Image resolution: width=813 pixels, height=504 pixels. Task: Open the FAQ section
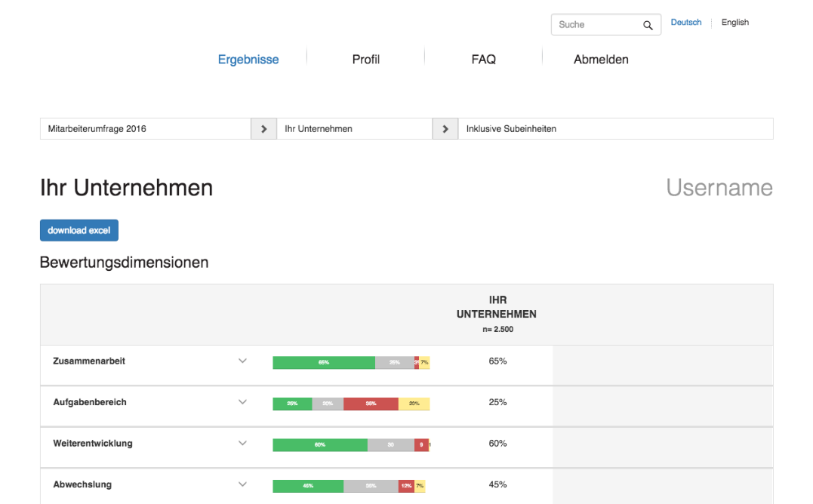(x=483, y=59)
